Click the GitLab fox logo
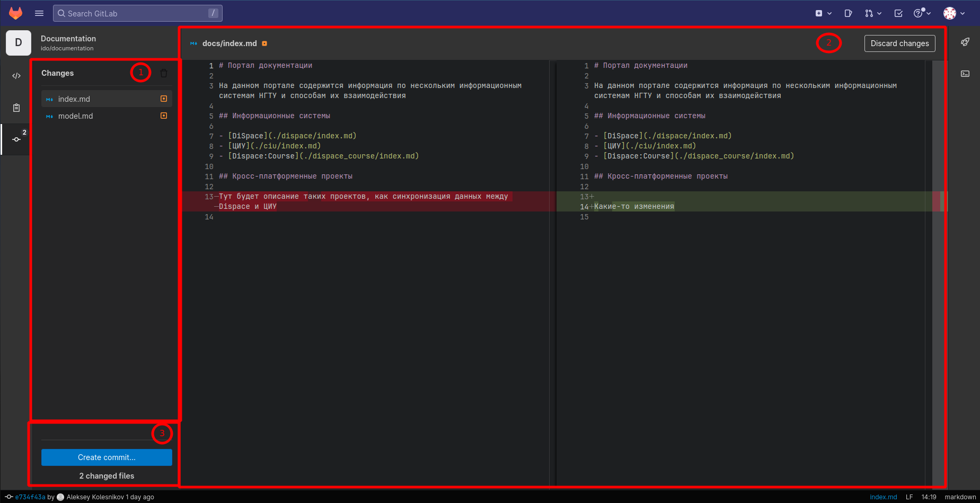Image resolution: width=980 pixels, height=503 pixels. click(x=16, y=13)
